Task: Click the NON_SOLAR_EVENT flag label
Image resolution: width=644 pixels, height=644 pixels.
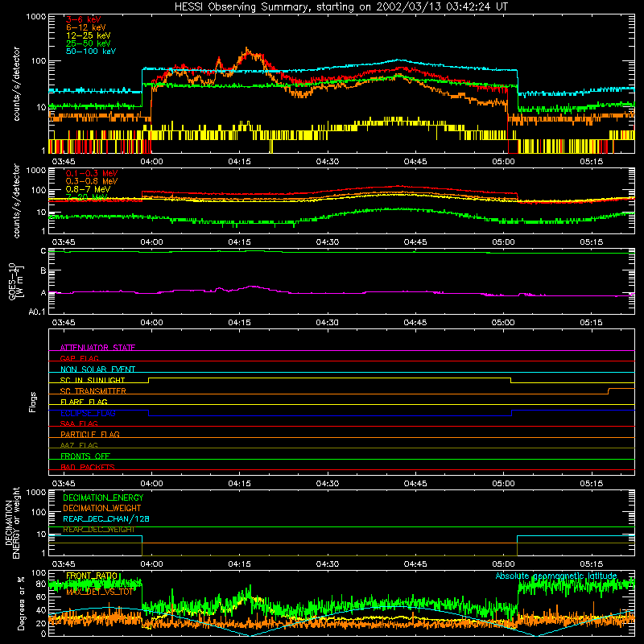Action: point(97,369)
